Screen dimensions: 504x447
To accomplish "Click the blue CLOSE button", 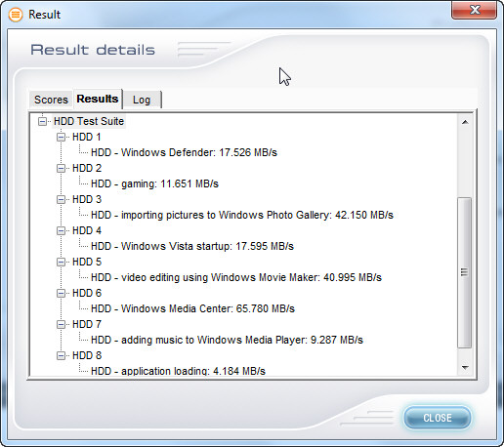I will click(x=438, y=418).
